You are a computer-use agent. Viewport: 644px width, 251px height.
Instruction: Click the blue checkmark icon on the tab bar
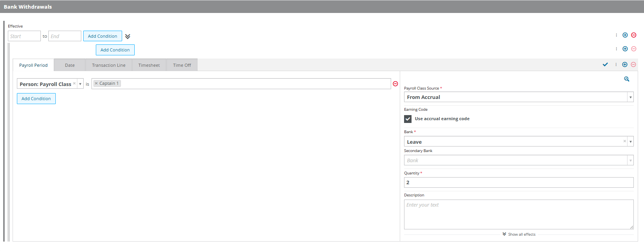pos(605,65)
